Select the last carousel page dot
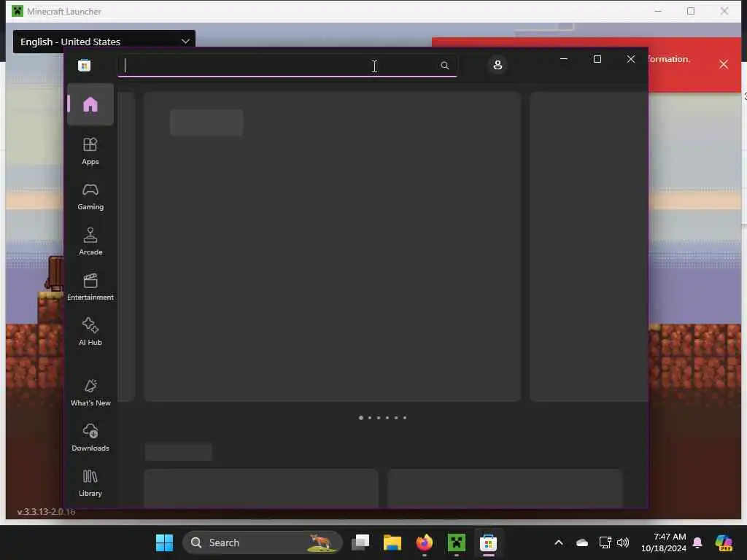This screenshot has height=560, width=747. 405,418
